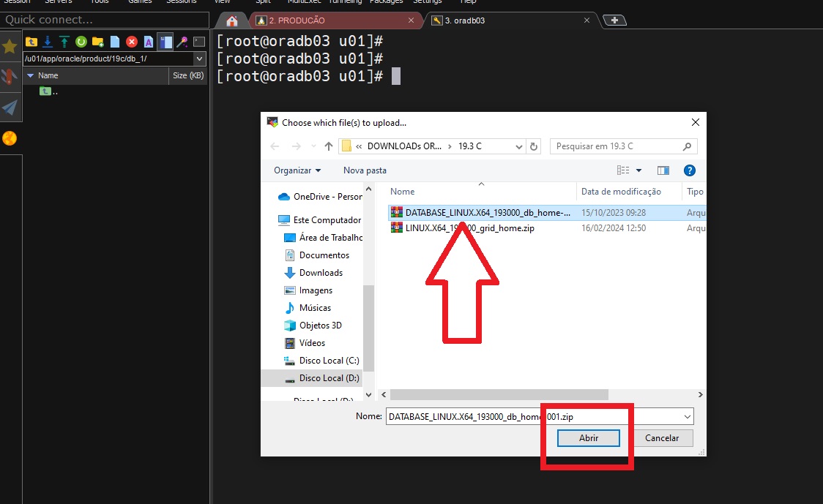This screenshot has height=504, width=823.
Task: Open the Organizar menu
Action: pyautogui.click(x=297, y=170)
